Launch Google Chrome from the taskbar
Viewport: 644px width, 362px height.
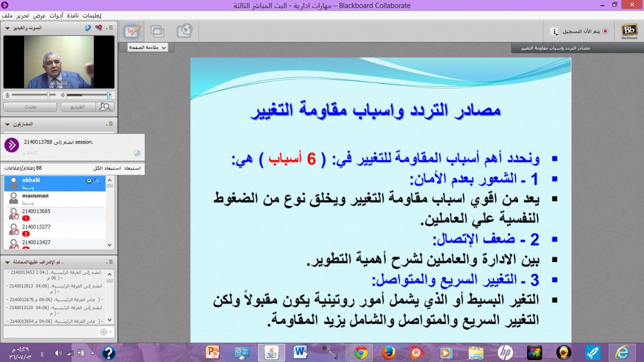361,353
